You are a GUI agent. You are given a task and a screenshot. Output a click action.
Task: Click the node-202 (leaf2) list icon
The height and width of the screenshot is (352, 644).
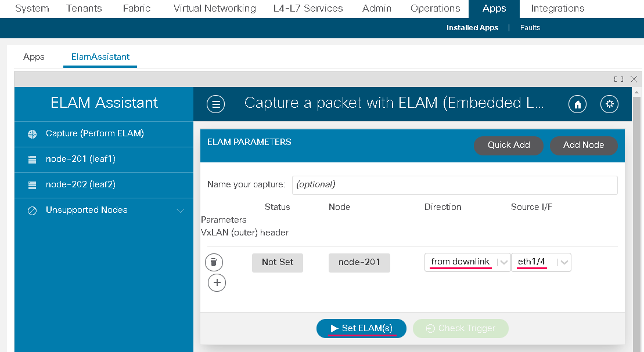coord(32,185)
